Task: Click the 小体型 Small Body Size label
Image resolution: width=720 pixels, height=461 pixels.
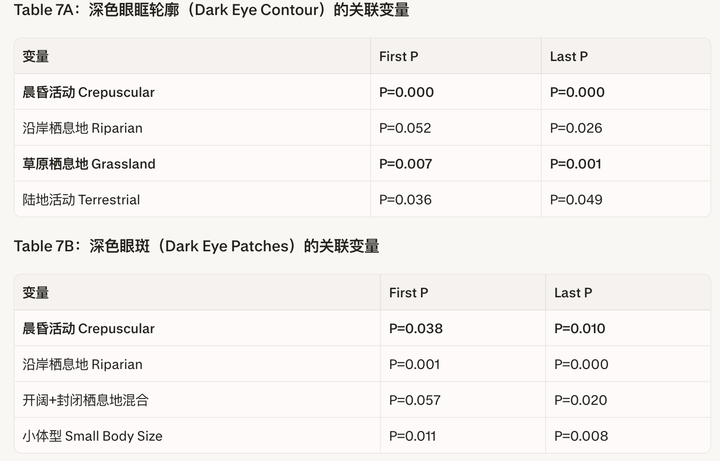Action: point(92,436)
